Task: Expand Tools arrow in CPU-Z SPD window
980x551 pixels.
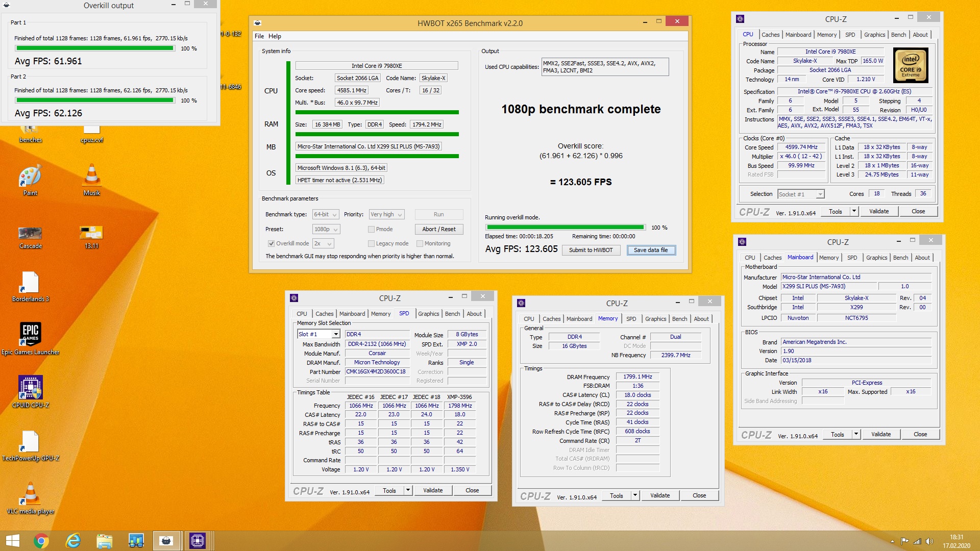Action: tap(408, 490)
